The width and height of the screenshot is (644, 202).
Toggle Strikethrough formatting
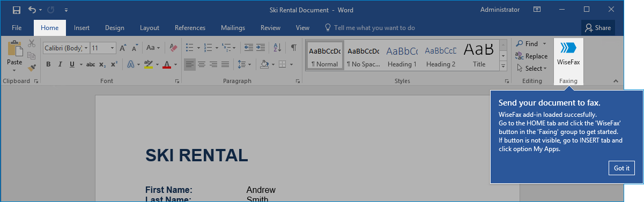coord(91,65)
